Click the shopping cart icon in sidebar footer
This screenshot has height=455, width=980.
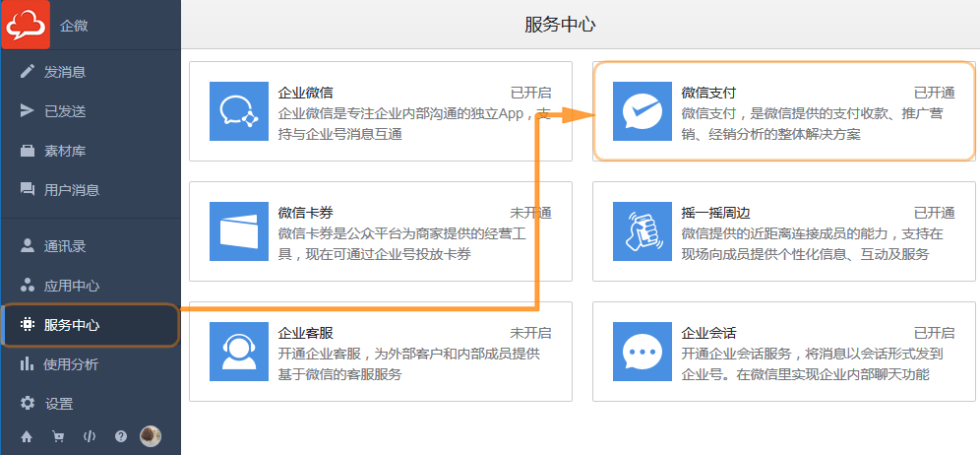pyautogui.click(x=58, y=436)
